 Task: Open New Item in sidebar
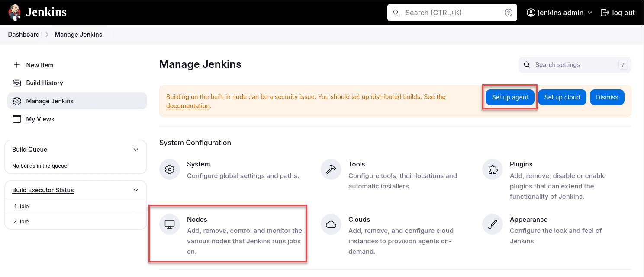pyautogui.click(x=40, y=65)
